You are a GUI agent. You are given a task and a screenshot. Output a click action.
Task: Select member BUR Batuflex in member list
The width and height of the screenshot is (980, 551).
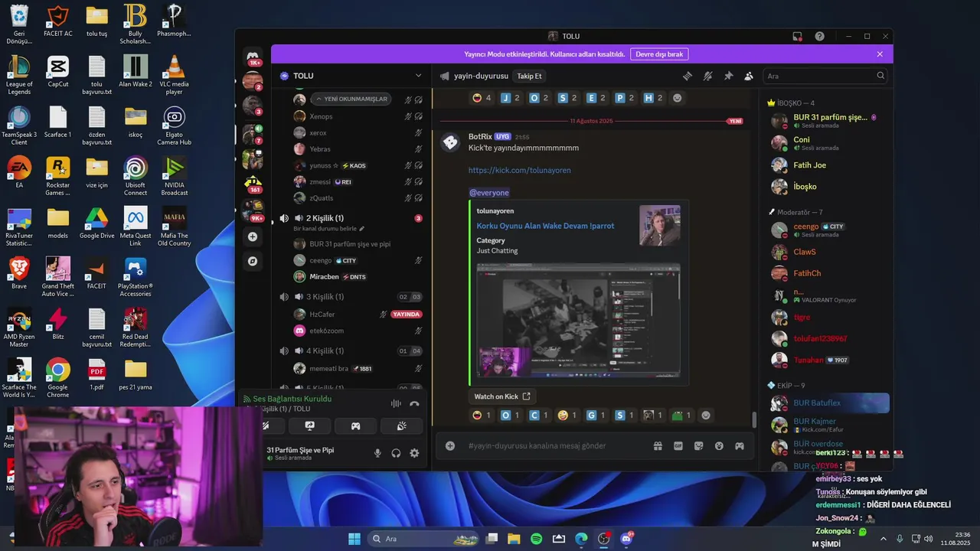click(x=829, y=403)
